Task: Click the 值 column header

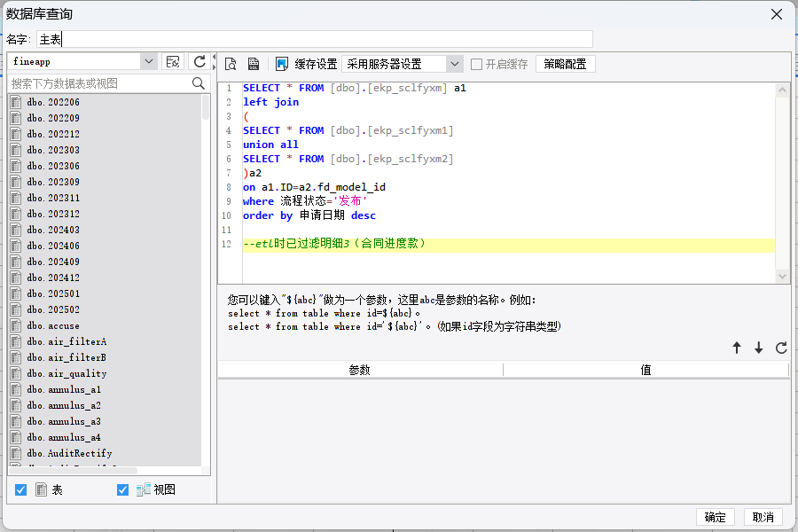Action: pyautogui.click(x=645, y=370)
